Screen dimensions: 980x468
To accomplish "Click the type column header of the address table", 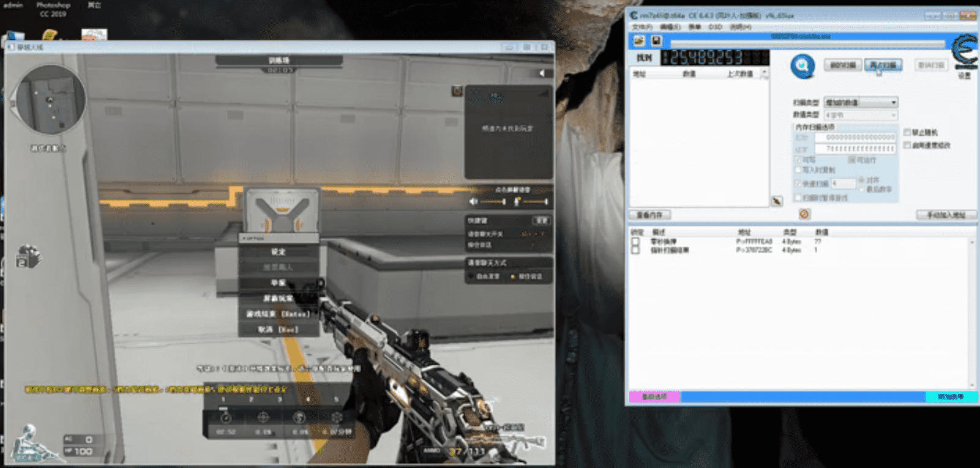I will pyautogui.click(x=790, y=232).
